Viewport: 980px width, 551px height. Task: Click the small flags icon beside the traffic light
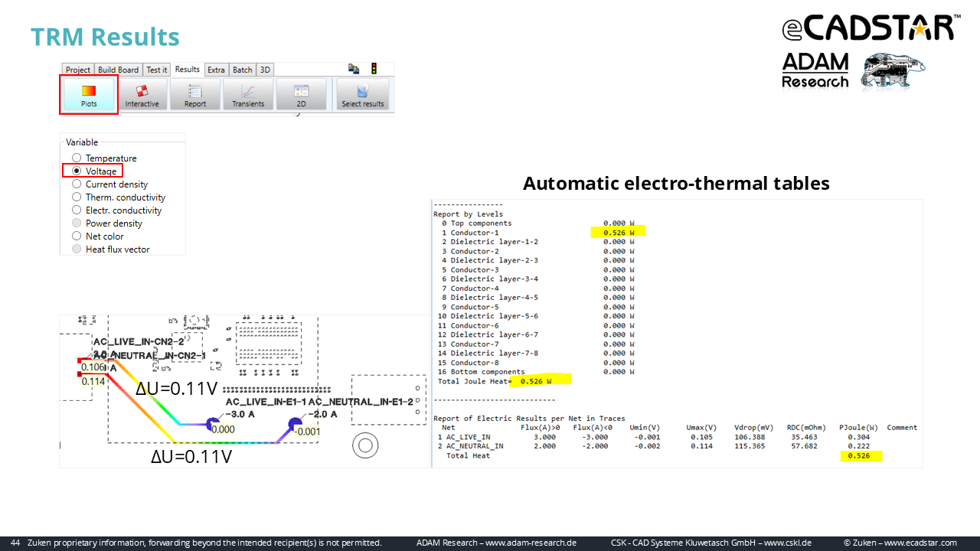click(x=354, y=69)
